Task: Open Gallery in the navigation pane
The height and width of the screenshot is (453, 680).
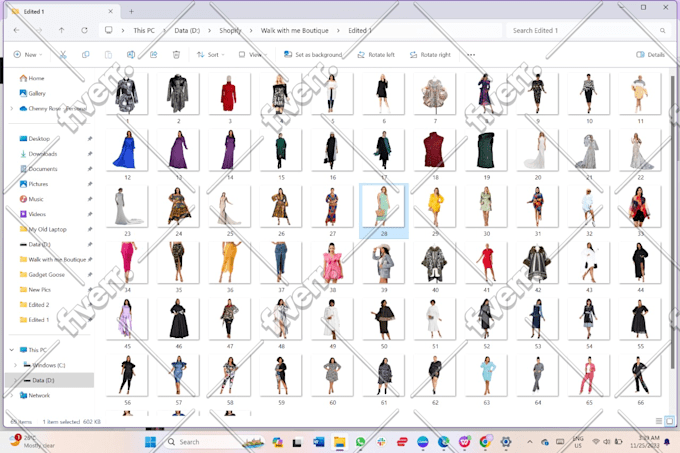Action: click(37, 93)
